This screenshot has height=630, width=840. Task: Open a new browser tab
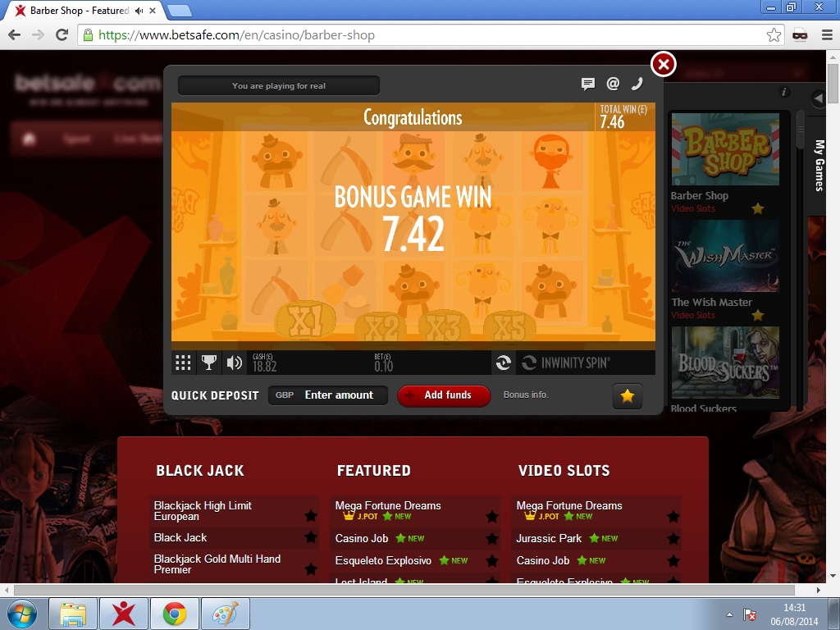[x=179, y=11]
